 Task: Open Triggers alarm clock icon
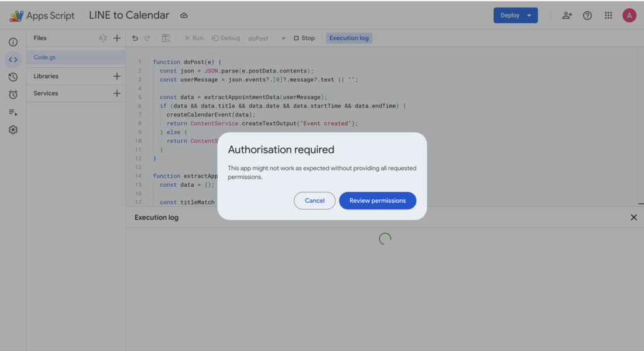[x=13, y=95]
